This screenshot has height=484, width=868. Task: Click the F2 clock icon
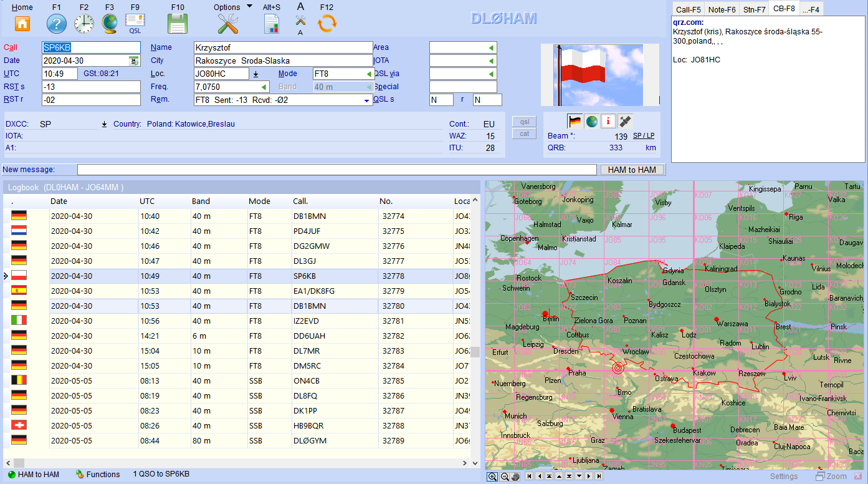pyautogui.click(x=83, y=24)
